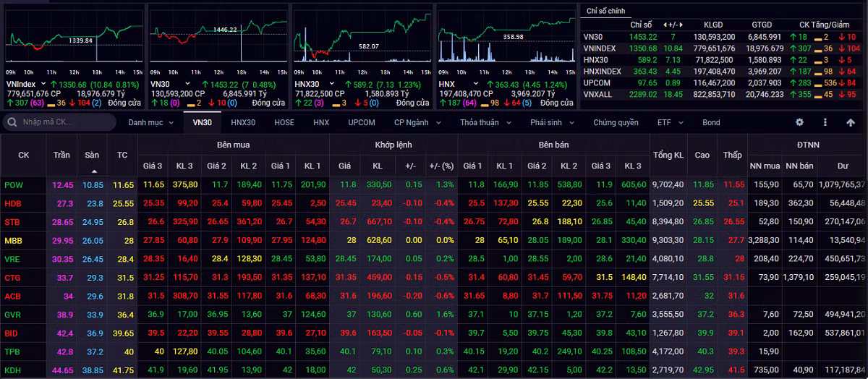Viewport: 868px width, 379px height.
Task: Click the search magnifier icon
Action: (x=12, y=122)
